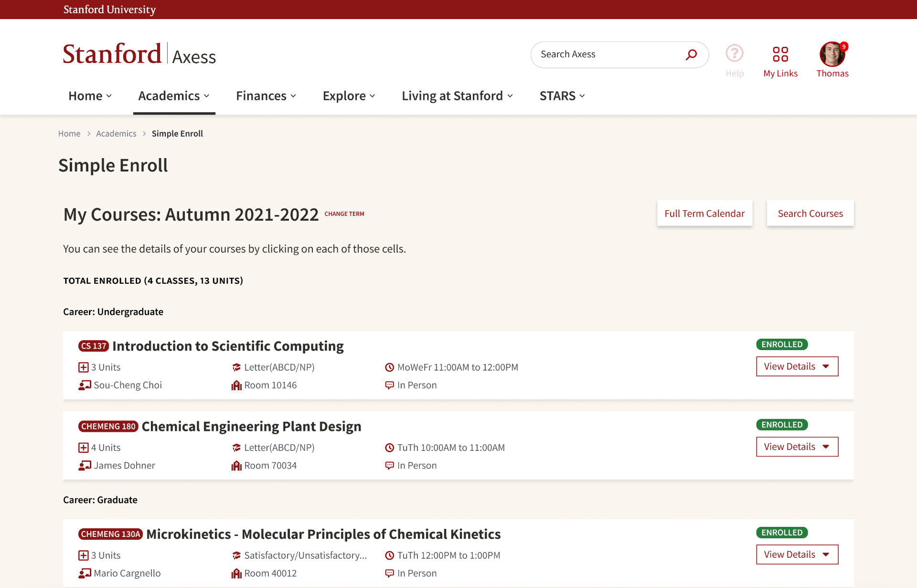Image resolution: width=917 pixels, height=588 pixels.
Task: Expand View Details for Chemical Engineering Plant Design
Action: (x=797, y=447)
